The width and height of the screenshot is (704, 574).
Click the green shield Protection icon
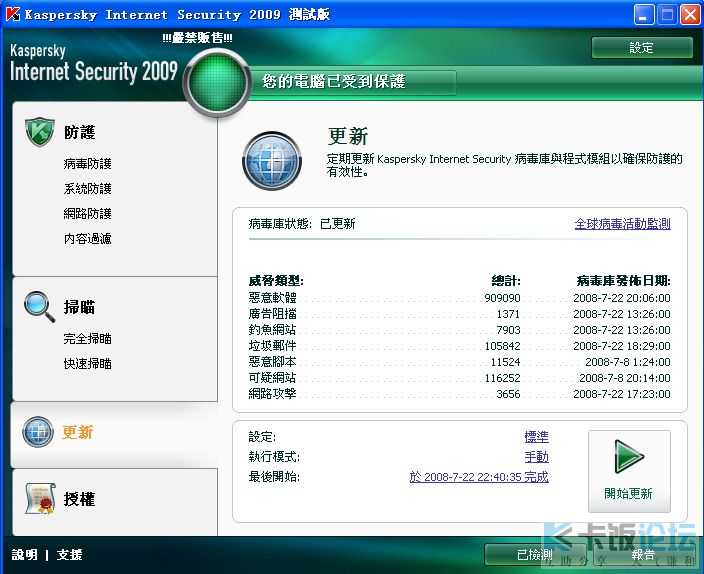click(x=40, y=132)
